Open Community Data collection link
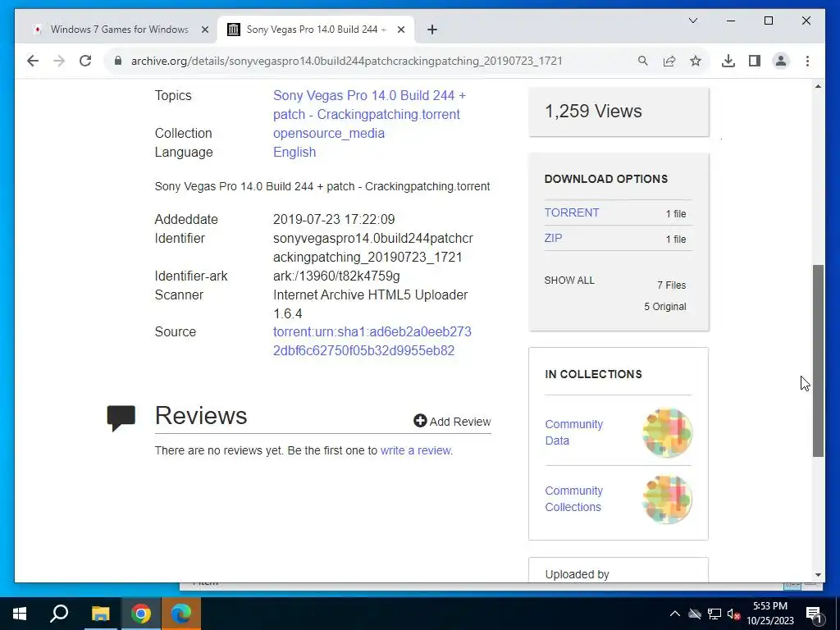Screen dimensions: 840x630 (573, 432)
